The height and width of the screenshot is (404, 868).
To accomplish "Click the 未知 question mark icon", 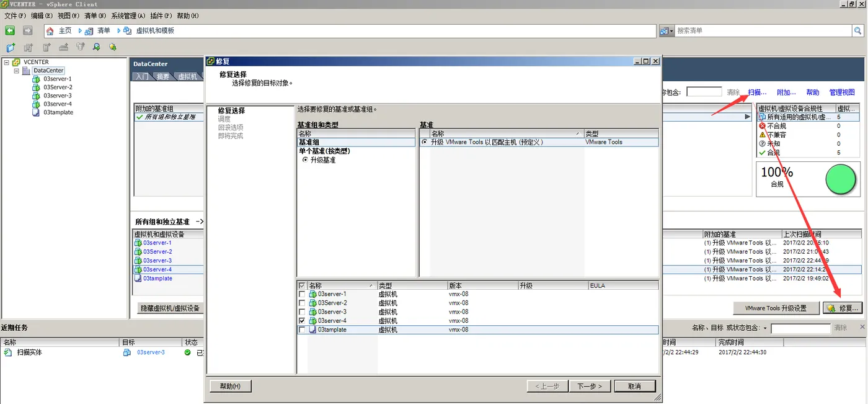I will (x=763, y=143).
